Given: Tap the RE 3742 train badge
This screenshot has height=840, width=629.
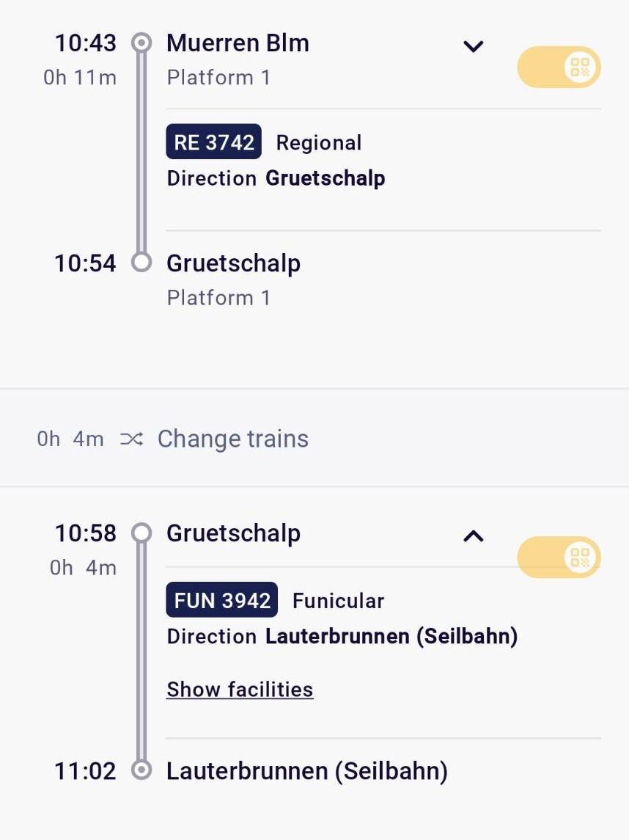Looking at the screenshot, I should 213,142.
